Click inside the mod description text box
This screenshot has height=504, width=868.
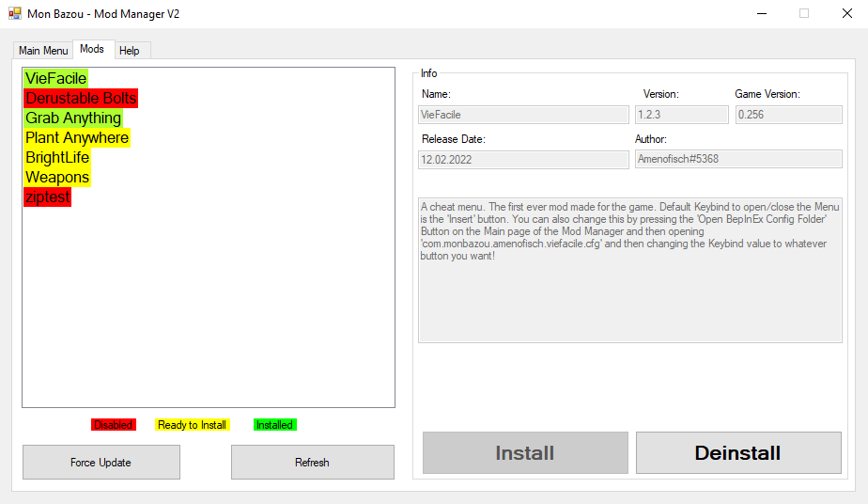tap(630, 270)
